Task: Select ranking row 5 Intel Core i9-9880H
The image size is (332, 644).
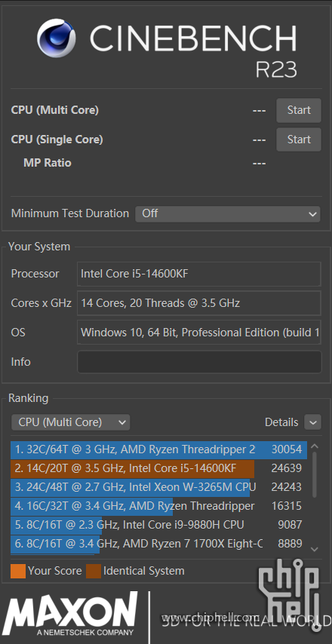Action: (x=158, y=525)
